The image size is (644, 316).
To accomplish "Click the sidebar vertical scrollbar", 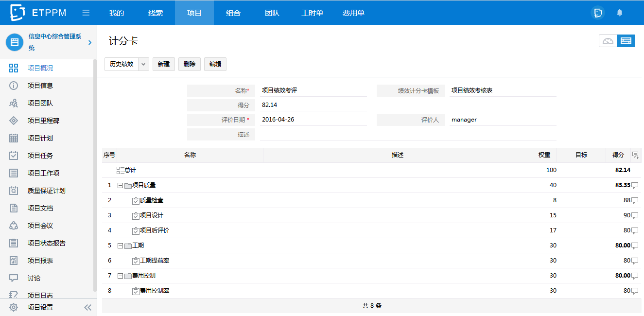I will click(x=95, y=175).
